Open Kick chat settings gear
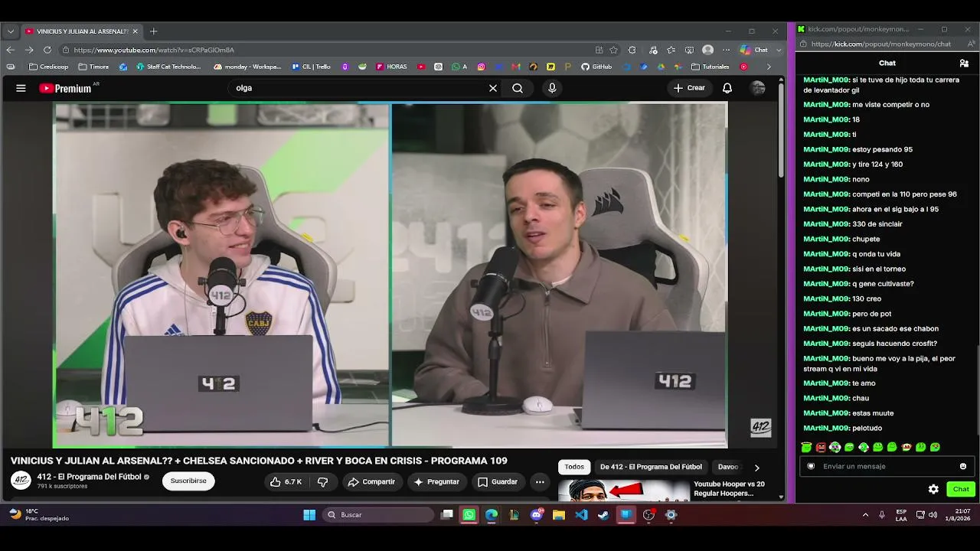980x551 pixels. tap(933, 489)
